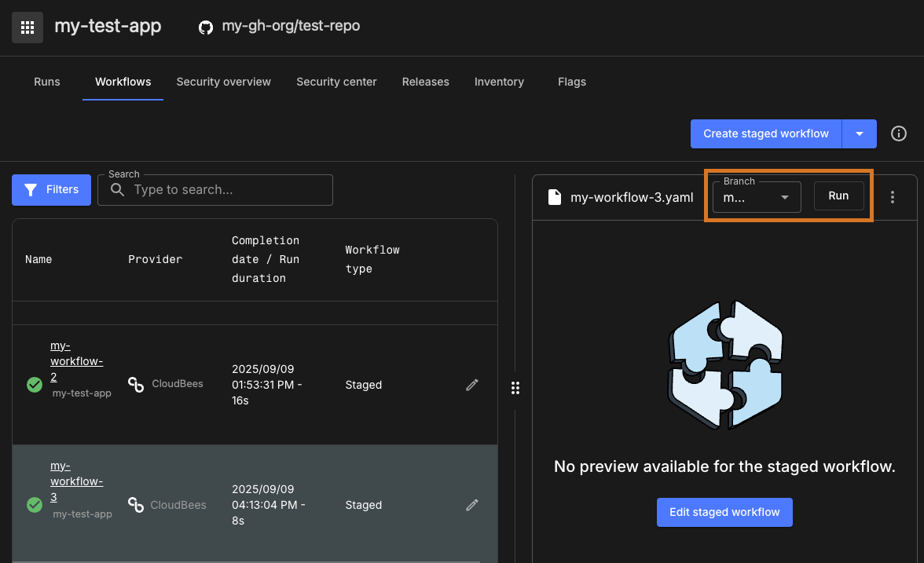This screenshot has height=563, width=924.
Task: Click the green success status icon for my-workflow-3
Action: click(35, 505)
